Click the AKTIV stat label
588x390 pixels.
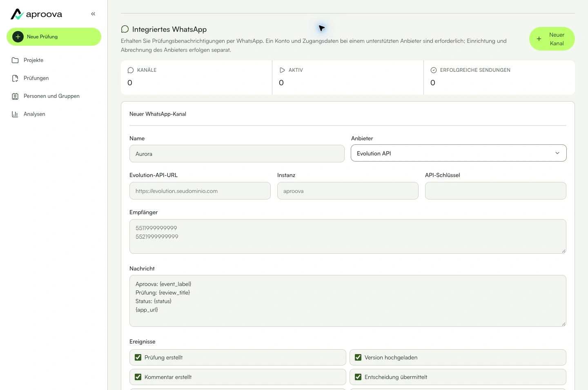[x=296, y=70]
